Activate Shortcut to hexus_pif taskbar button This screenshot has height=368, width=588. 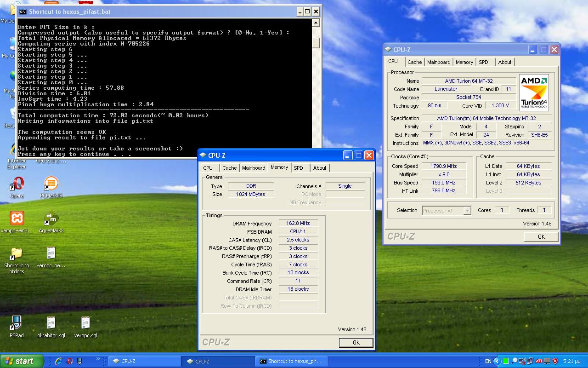click(x=291, y=362)
